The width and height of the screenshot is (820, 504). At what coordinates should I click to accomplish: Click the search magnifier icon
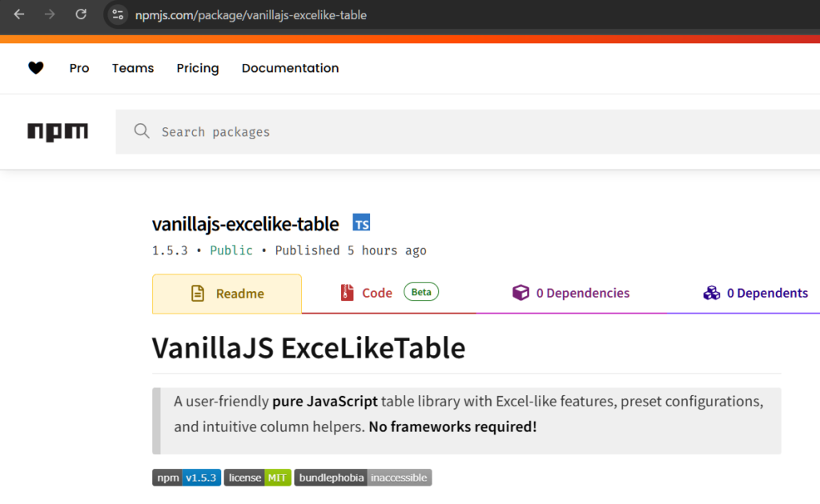pos(141,131)
